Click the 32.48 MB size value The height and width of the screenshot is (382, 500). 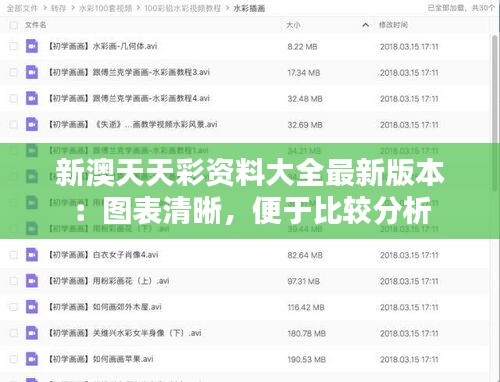pyautogui.click(x=305, y=99)
